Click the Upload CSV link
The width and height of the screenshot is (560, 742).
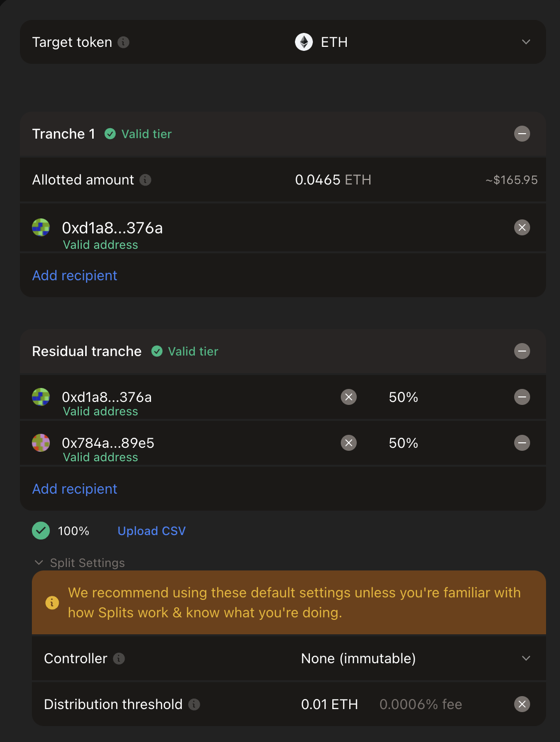151,531
